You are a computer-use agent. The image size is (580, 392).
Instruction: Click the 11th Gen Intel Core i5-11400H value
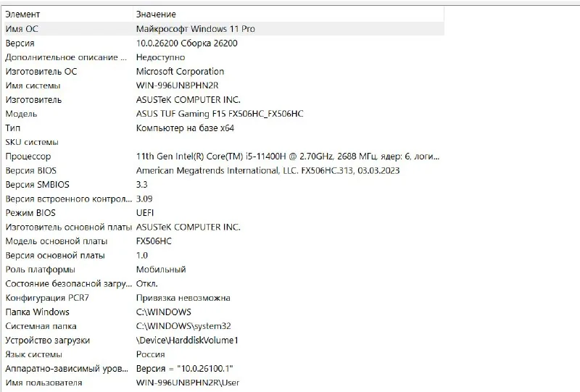tap(288, 157)
